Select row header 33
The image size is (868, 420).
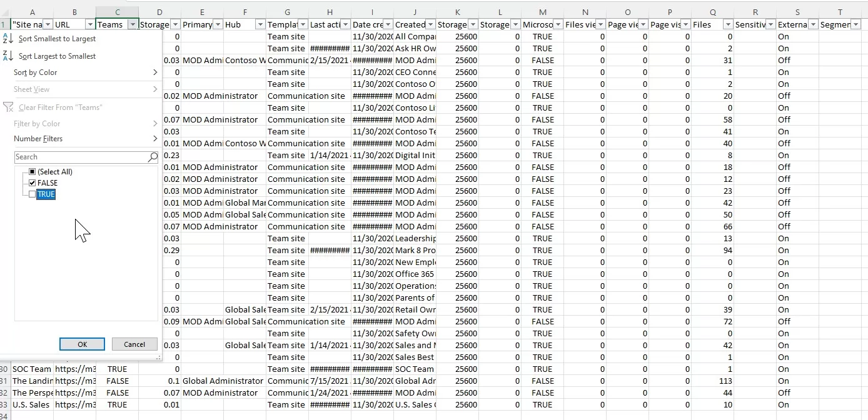click(x=5, y=404)
